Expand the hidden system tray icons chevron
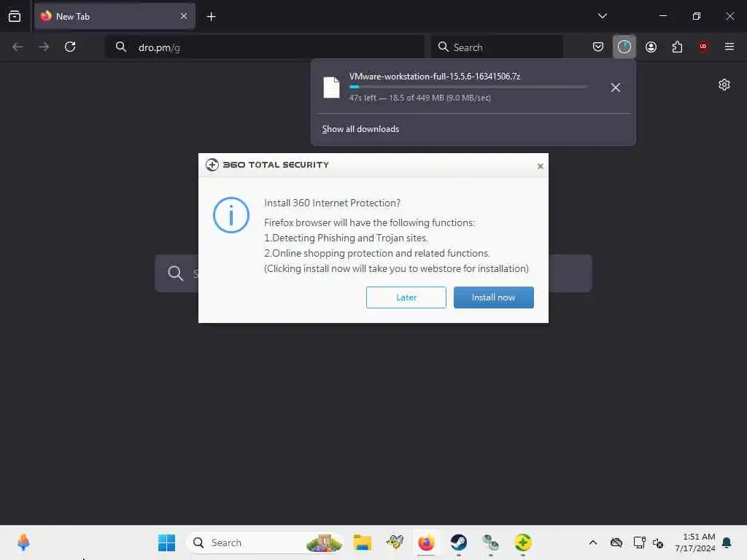This screenshot has height=560, width=747. 592,542
